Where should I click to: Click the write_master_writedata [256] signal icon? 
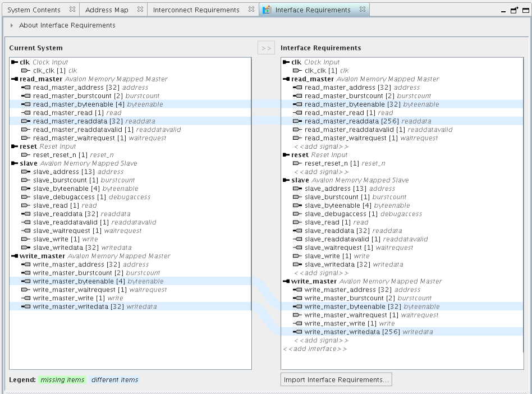pyautogui.click(x=297, y=332)
